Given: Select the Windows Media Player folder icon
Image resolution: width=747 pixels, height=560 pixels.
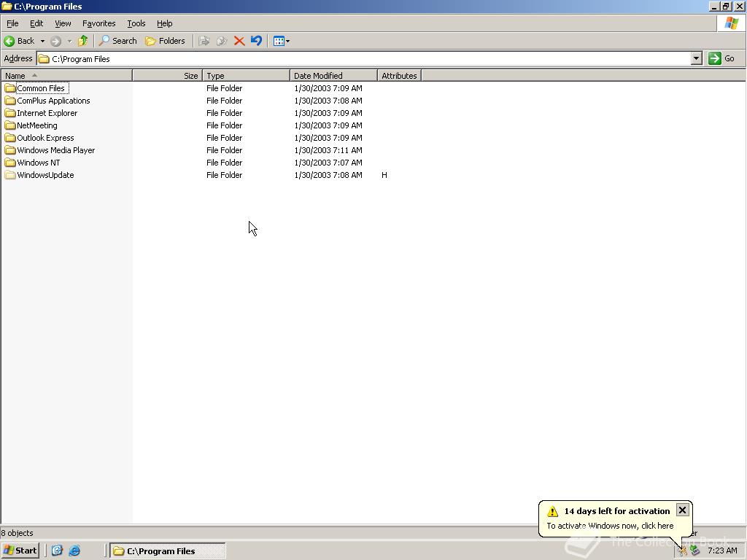Looking at the screenshot, I should point(10,150).
